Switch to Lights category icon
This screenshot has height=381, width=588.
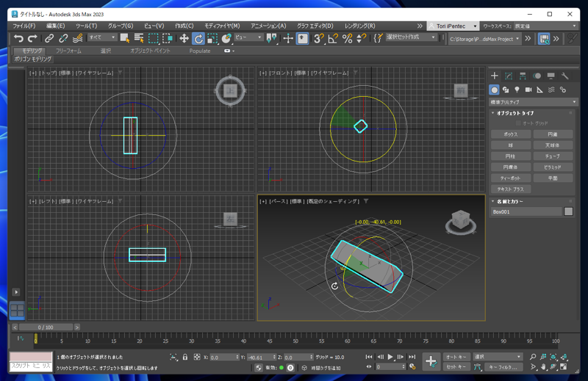pos(517,90)
